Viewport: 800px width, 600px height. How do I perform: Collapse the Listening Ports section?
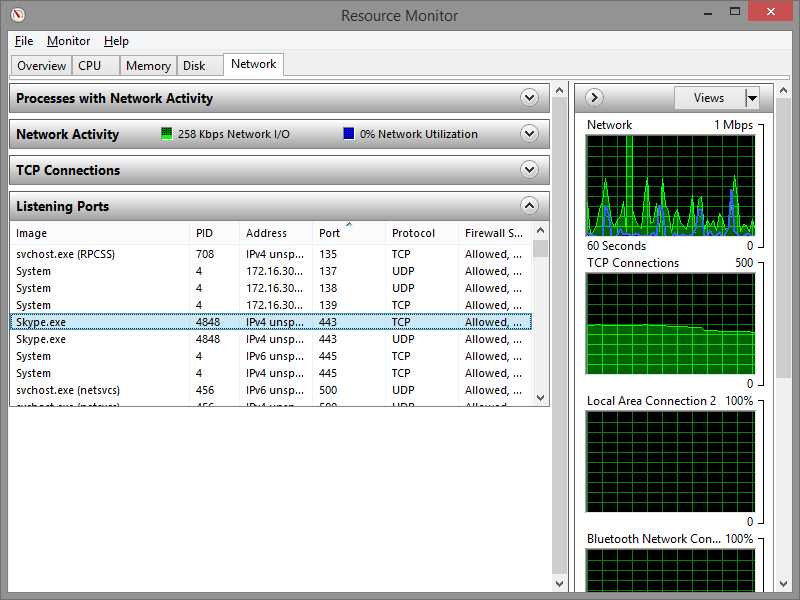[x=529, y=206]
